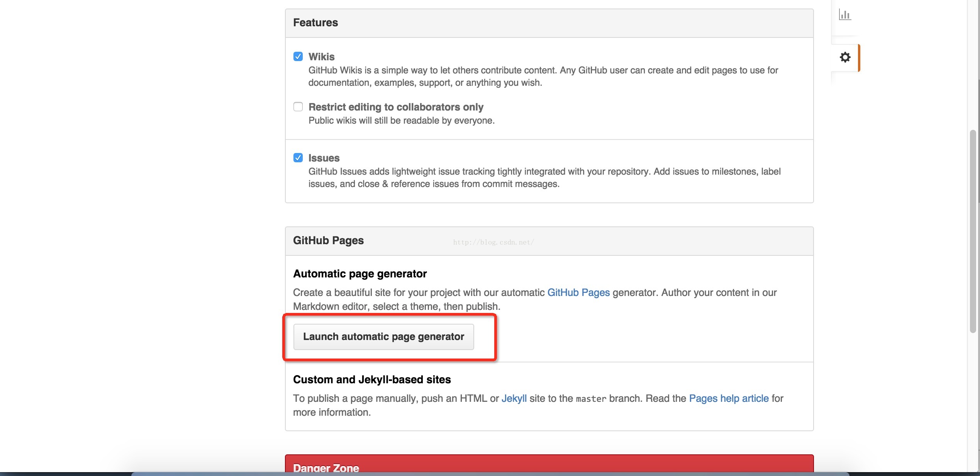Click the Restrict editing to collaborators only label
Screen dimensions: 980x476
click(x=396, y=107)
